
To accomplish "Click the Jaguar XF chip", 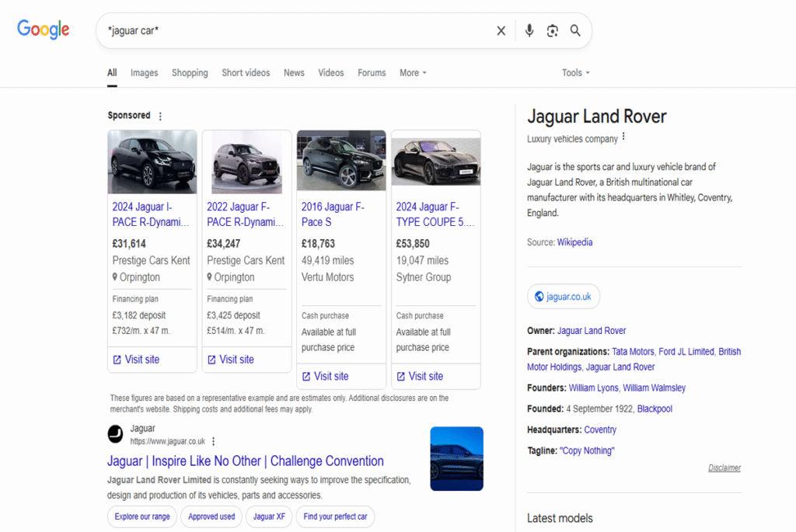I will click(269, 516).
